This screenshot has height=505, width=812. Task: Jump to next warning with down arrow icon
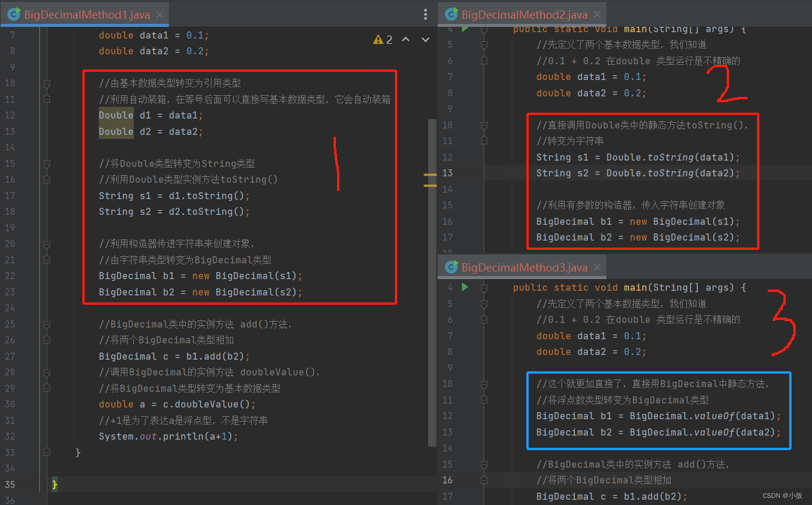425,39
